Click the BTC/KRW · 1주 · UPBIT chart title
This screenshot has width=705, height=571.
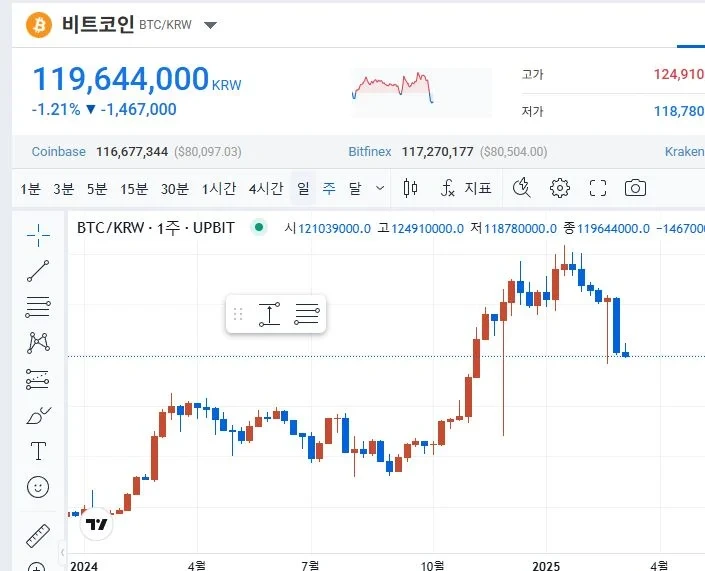click(156, 228)
